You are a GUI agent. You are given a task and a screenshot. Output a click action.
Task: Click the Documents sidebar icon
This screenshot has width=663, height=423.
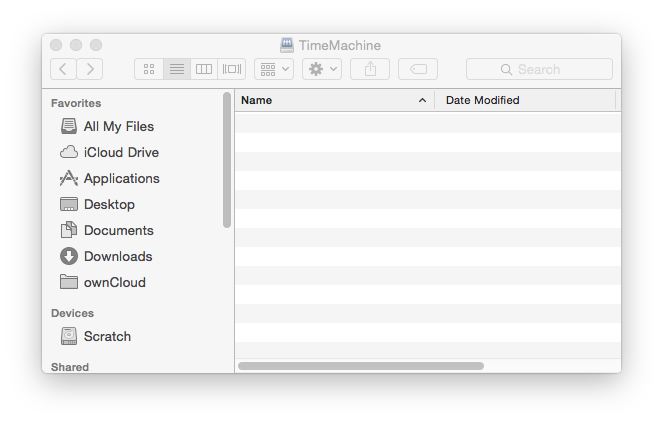pyautogui.click(x=68, y=230)
